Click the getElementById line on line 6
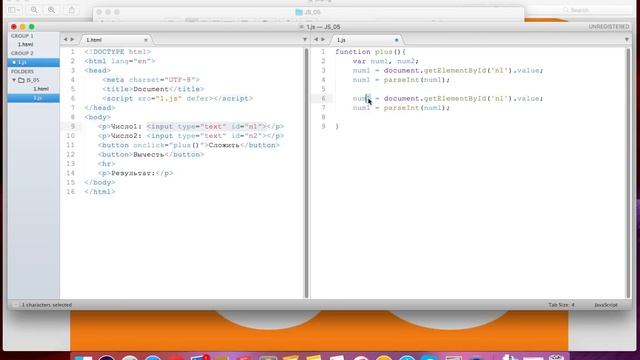The image size is (640, 360). point(448,99)
